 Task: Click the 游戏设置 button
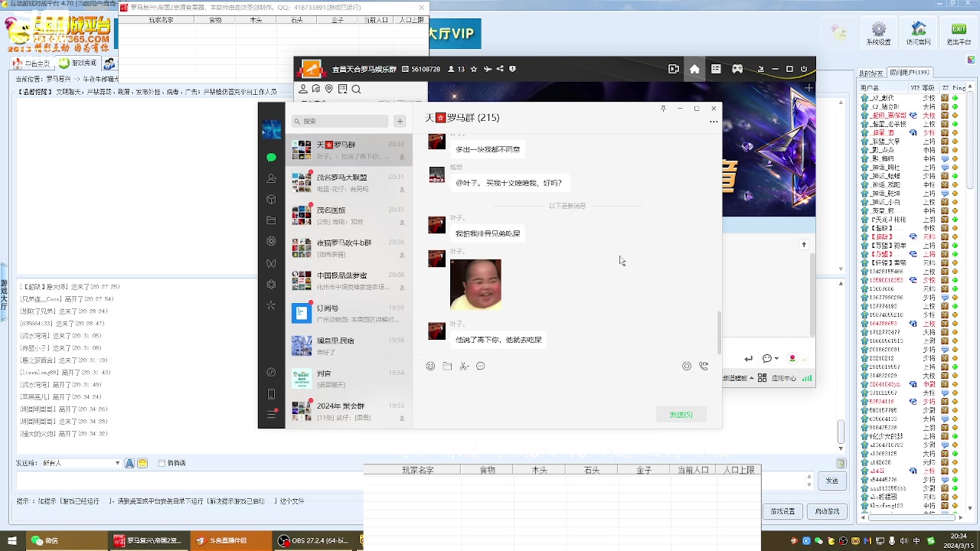click(x=782, y=511)
